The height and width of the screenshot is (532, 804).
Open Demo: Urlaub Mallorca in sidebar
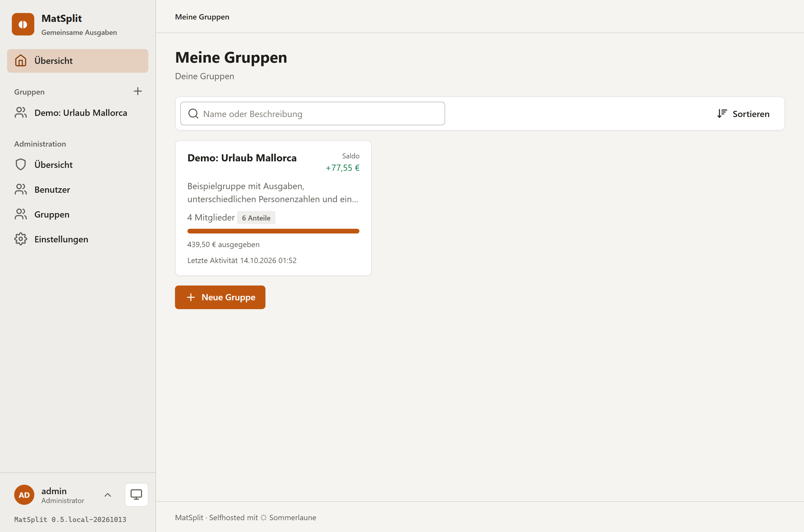tap(78, 113)
